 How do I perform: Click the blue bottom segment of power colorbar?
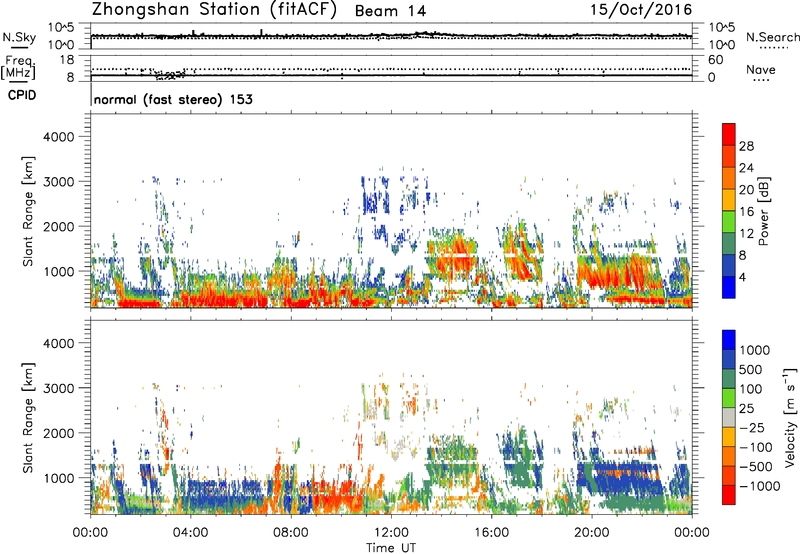pos(729,287)
